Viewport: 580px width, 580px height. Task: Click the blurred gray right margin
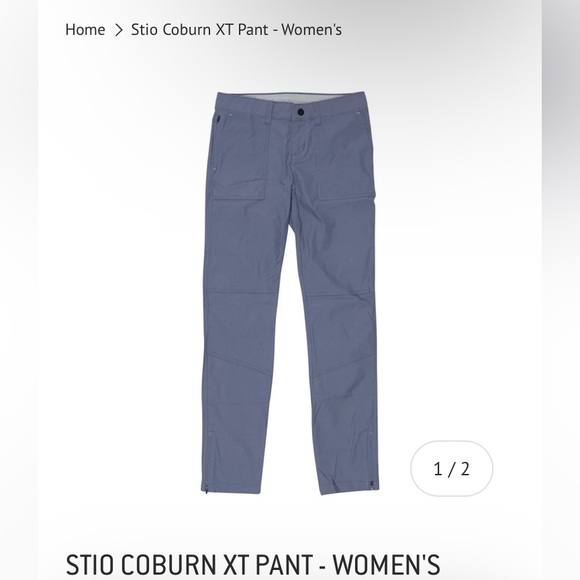(x=561, y=290)
